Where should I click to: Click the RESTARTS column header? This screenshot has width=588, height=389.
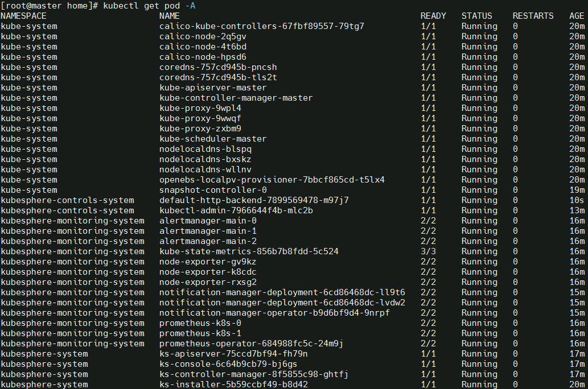pos(533,16)
